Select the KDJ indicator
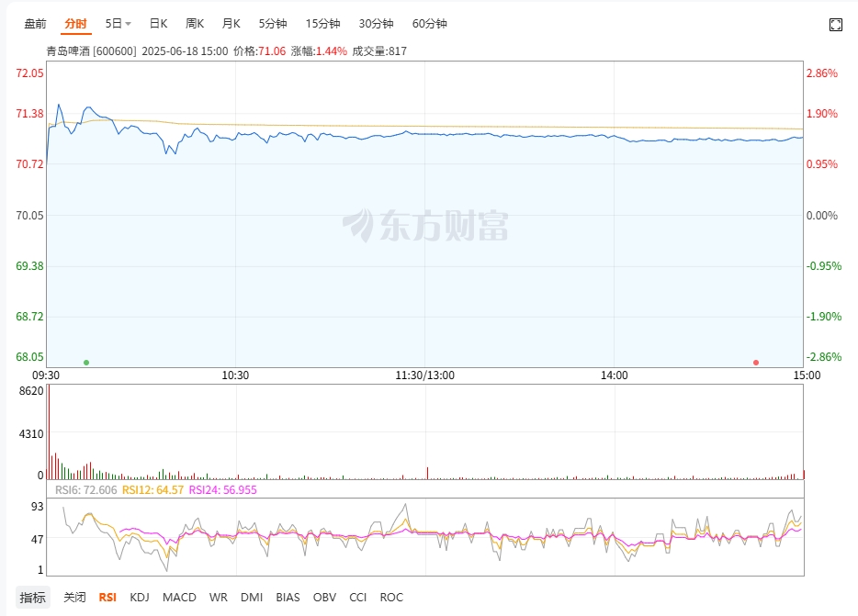The image size is (858, 616). click(x=140, y=598)
